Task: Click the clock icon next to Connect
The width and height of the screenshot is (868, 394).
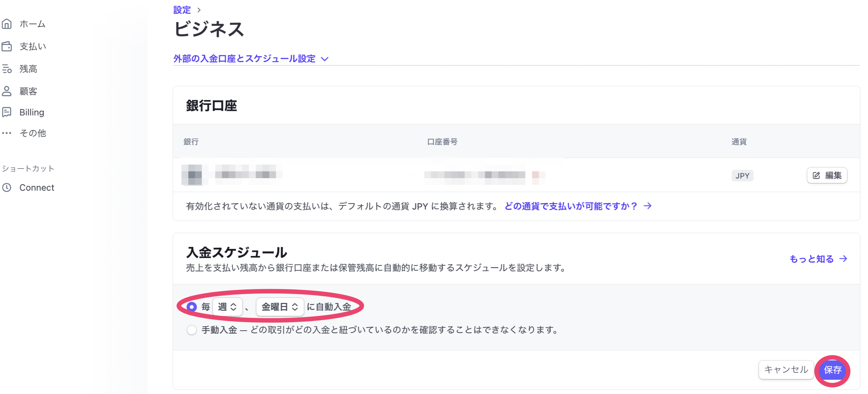Action: 7,187
